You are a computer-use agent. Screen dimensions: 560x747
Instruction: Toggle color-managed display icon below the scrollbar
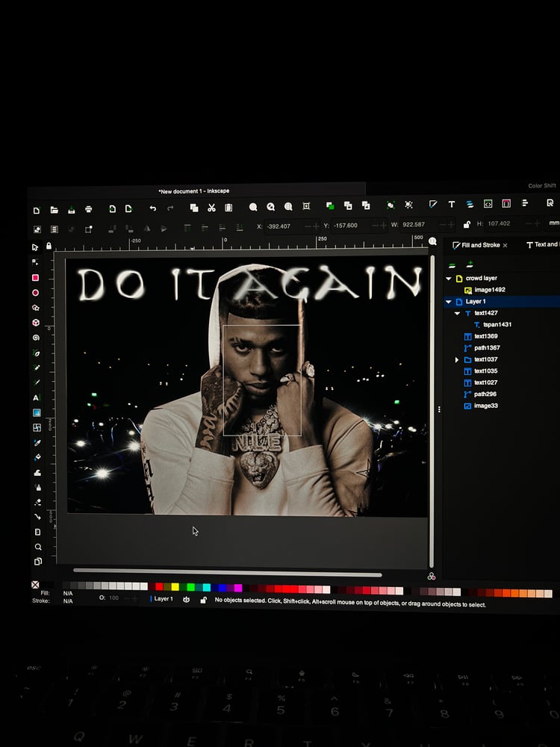pyautogui.click(x=432, y=577)
